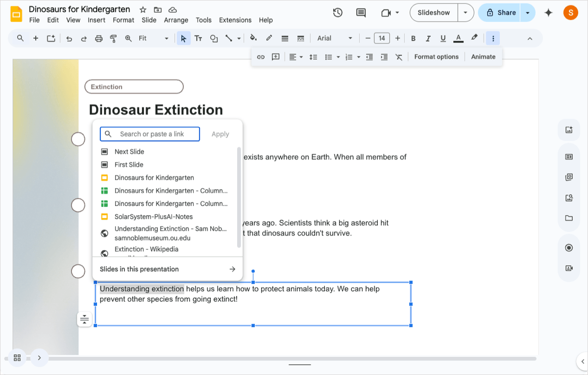Open the text color picker
Screen dimensions: 588x375
(459, 38)
